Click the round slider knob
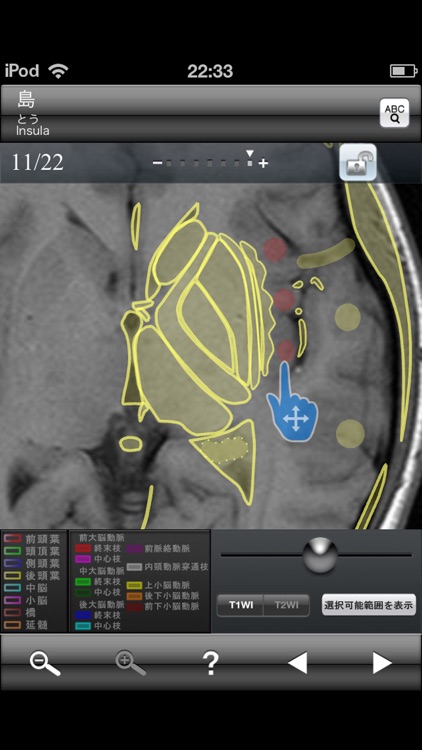Image resolution: width=422 pixels, height=750 pixels. click(x=320, y=555)
